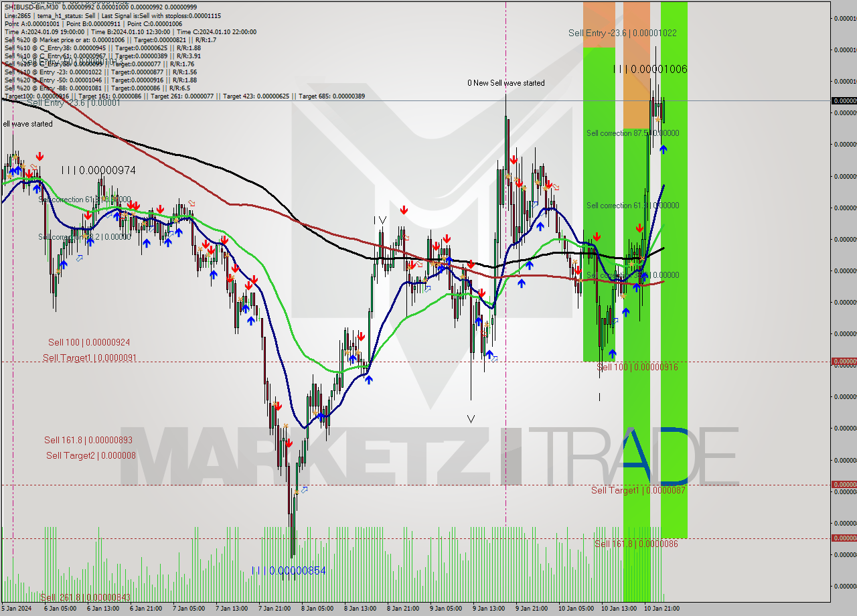857x616 pixels.
Task: Click the blue 'I I I 0.00000854' label
Action: point(289,570)
